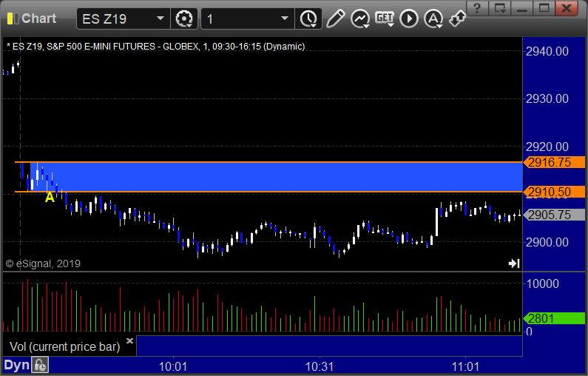Select the 2910.50 orange price marker
The height and width of the screenshot is (376, 588).
[554, 192]
